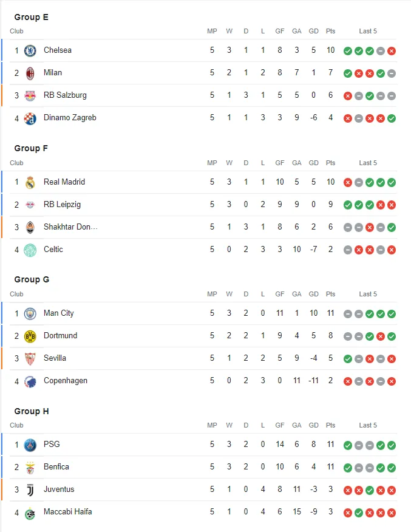411x532 pixels.
Task: Click the Man City crest icon
Action: [30, 313]
